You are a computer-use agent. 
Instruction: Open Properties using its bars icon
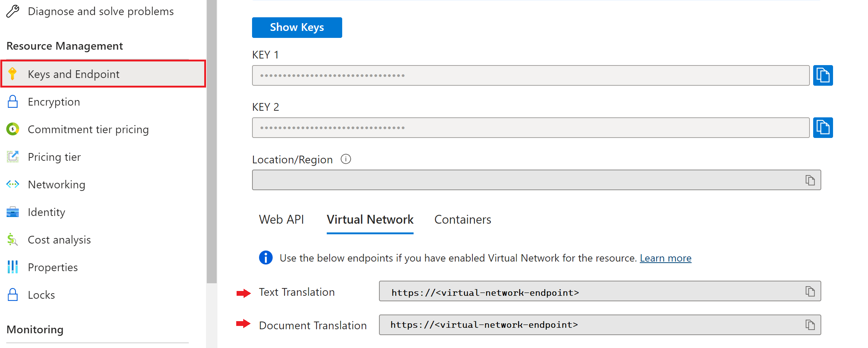pyautogui.click(x=13, y=267)
